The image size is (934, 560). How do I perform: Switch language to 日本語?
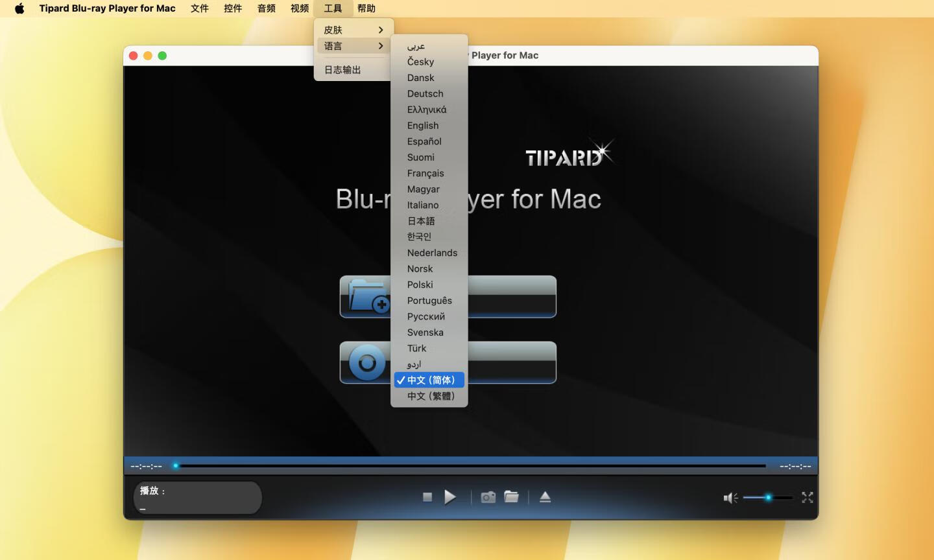pos(429,221)
